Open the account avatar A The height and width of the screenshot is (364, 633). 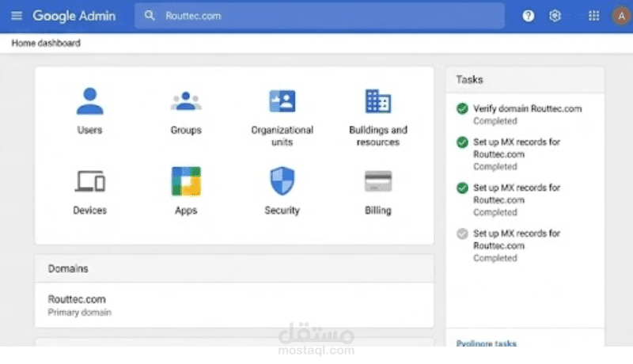pos(621,16)
